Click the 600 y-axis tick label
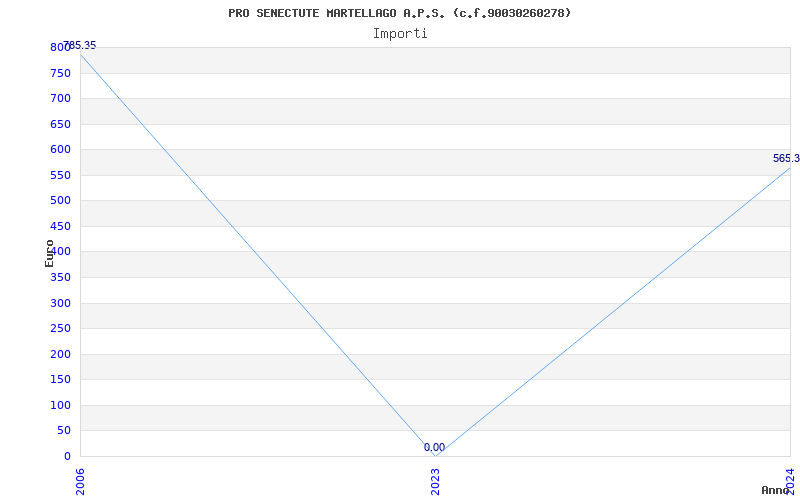 60,149
